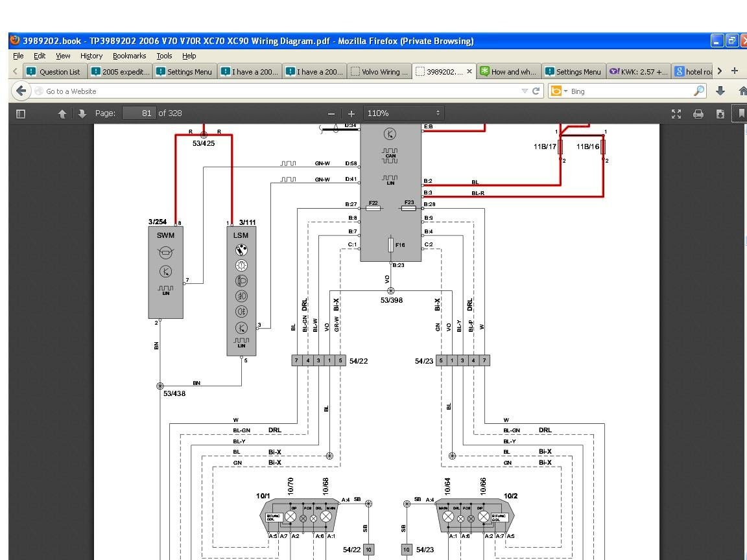Switch to 2005 expedit... tab
Viewport: 747px width, 560px height.
(x=120, y=71)
